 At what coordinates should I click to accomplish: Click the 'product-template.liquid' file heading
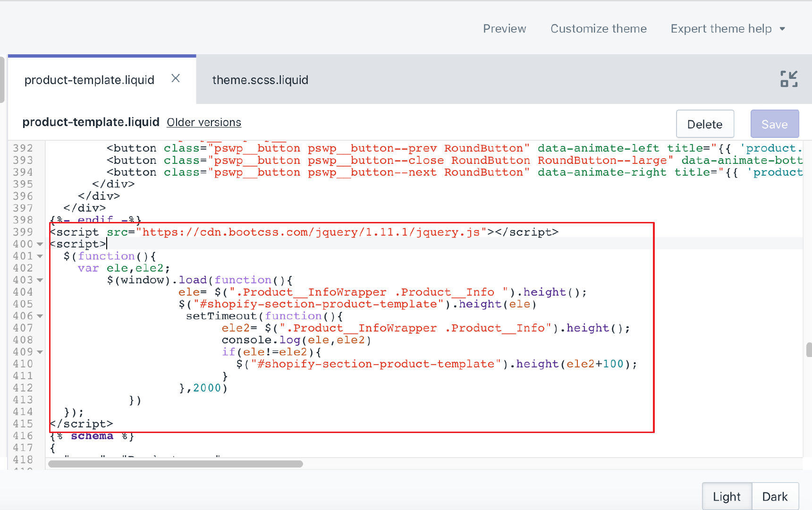[91, 122]
